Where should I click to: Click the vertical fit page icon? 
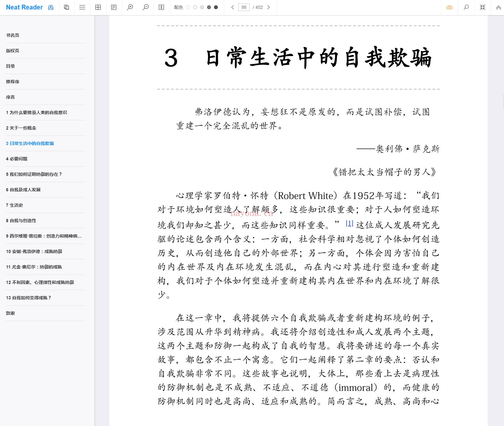click(161, 7)
